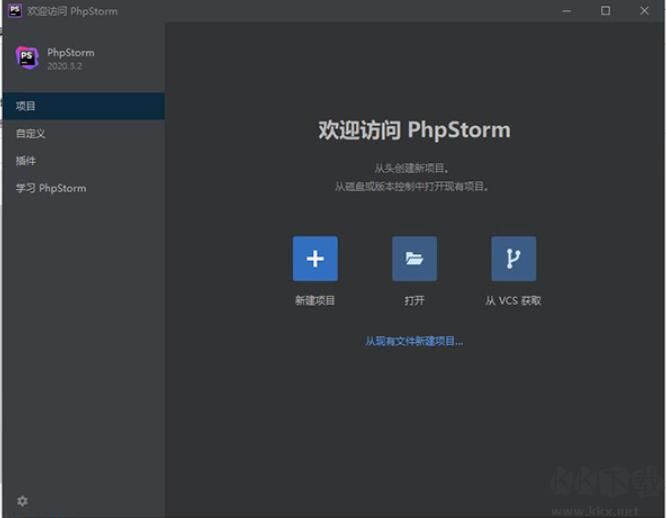This screenshot has width=666, height=518.
Task: Go to the 学习 PhpStorm tab
Action: pyautogui.click(x=51, y=188)
